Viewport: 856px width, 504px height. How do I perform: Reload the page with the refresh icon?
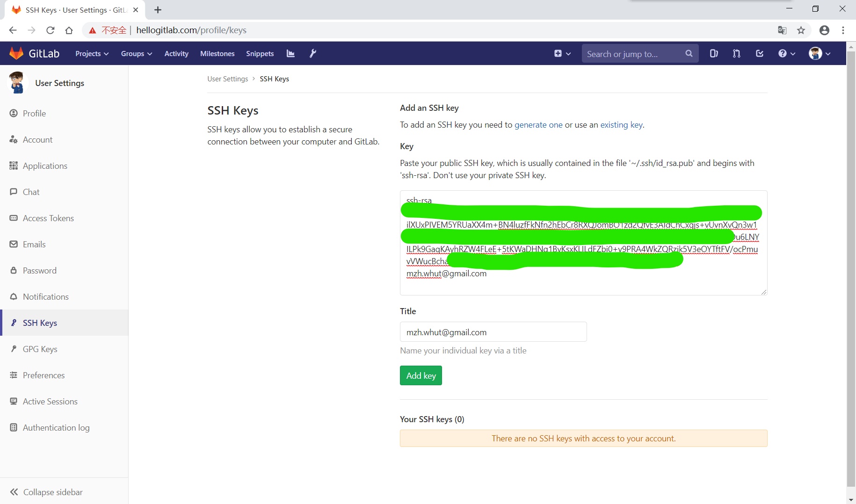pos(50,30)
